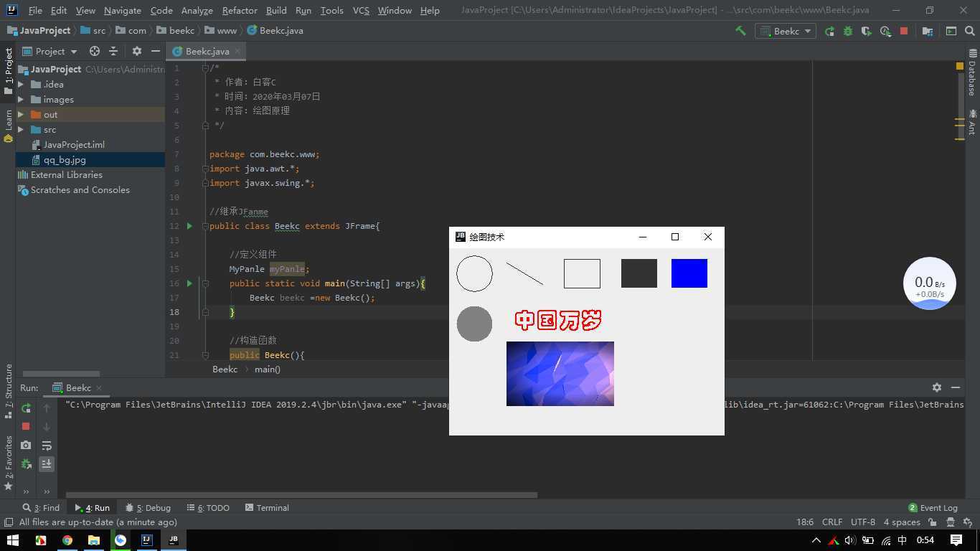Toggle scroll-to-end in the Run console
Viewport: 980px width, 551px height.
(x=47, y=463)
